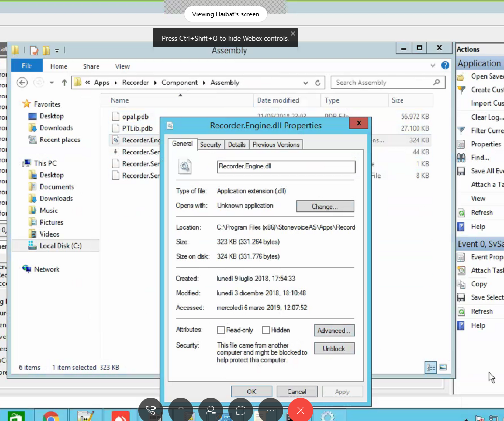Screen dimensions: 504x421
Task: Switch to large icons view toggle
Action: pyautogui.click(x=443, y=367)
